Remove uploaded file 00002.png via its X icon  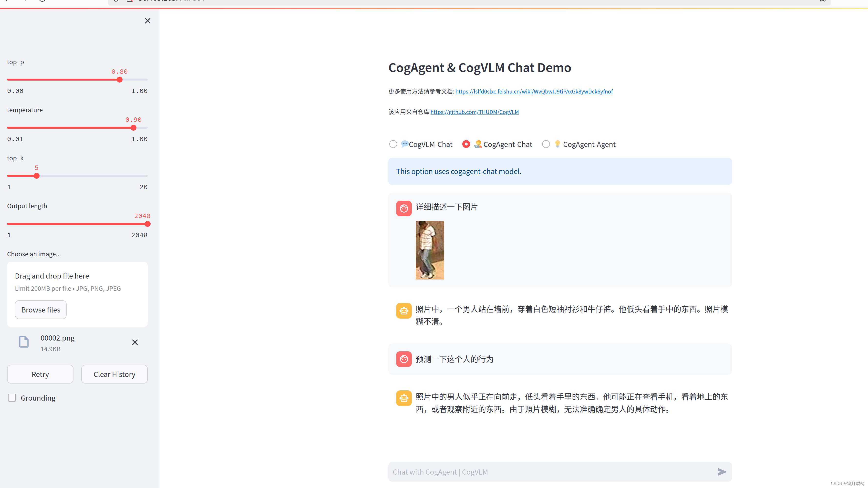tap(135, 342)
